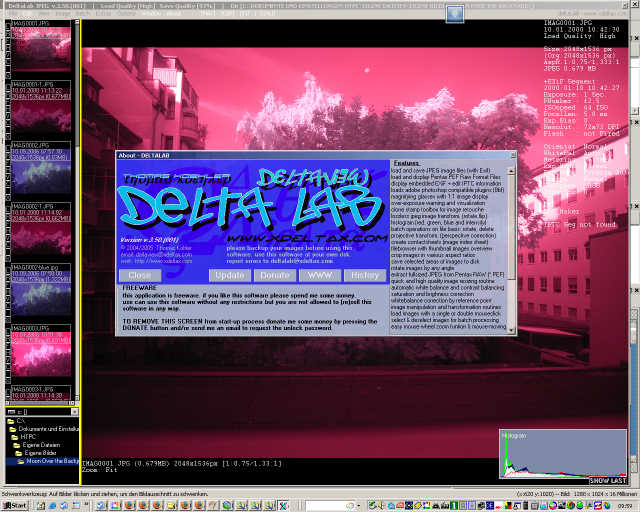This screenshot has height=512, width=640.
Task: Select the IMAG0002-1.JPG thumbnail
Action: click(x=40, y=229)
